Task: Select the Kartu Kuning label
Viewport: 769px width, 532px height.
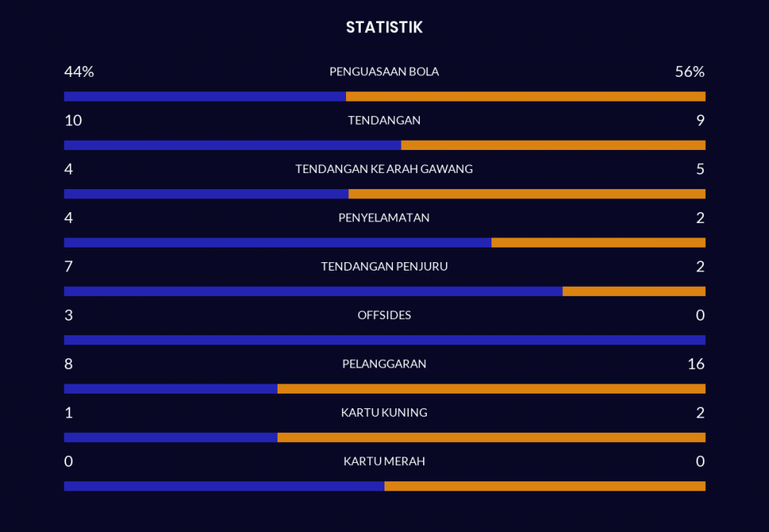Action: [x=384, y=413]
